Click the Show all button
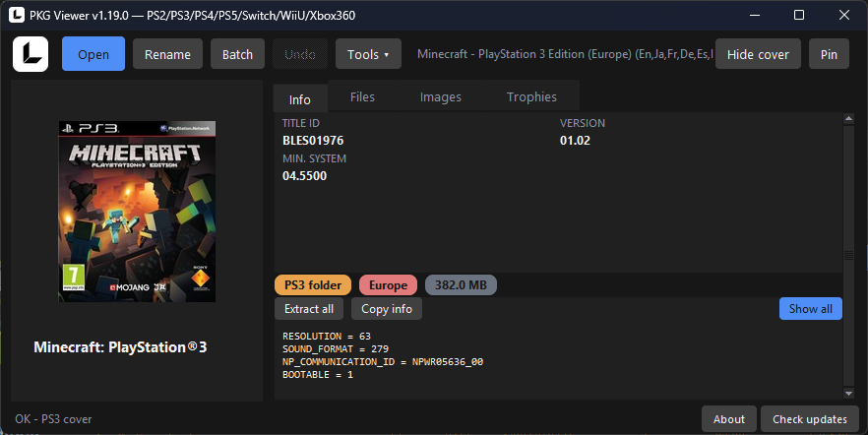Viewport: 868px width, 435px height. 811,309
